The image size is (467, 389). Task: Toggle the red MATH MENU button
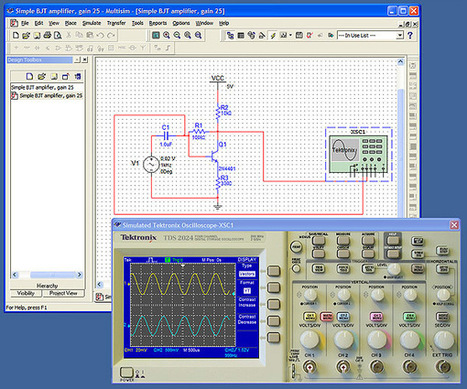[x=326, y=316]
